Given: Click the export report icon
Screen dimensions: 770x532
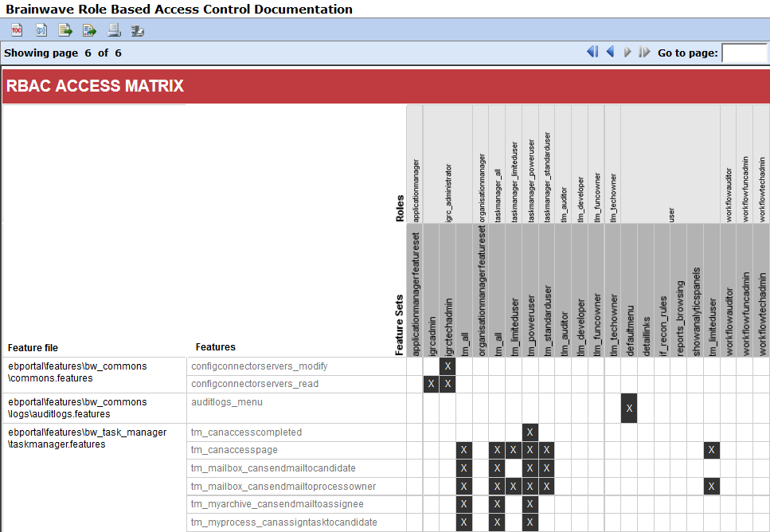Looking at the screenshot, I should (x=89, y=30).
